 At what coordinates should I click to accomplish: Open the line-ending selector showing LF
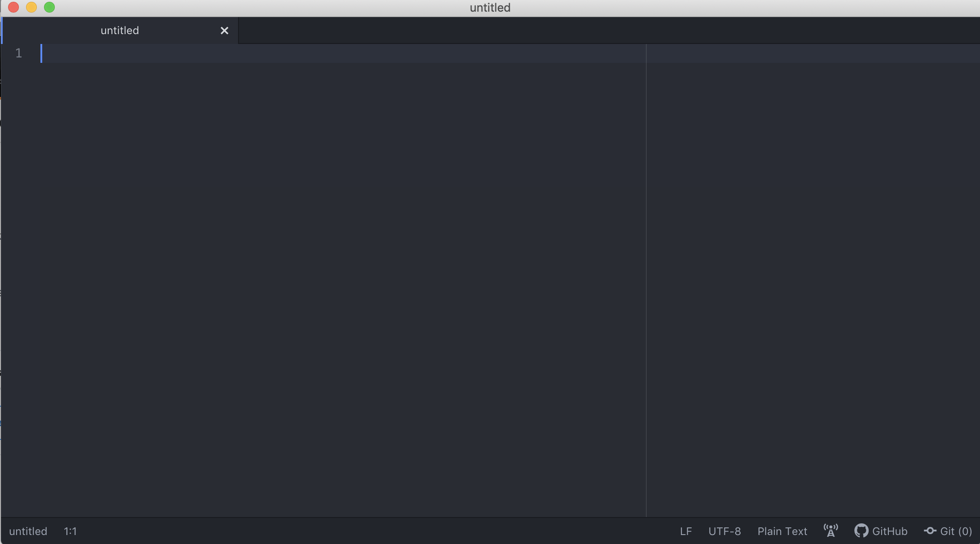pyautogui.click(x=686, y=531)
